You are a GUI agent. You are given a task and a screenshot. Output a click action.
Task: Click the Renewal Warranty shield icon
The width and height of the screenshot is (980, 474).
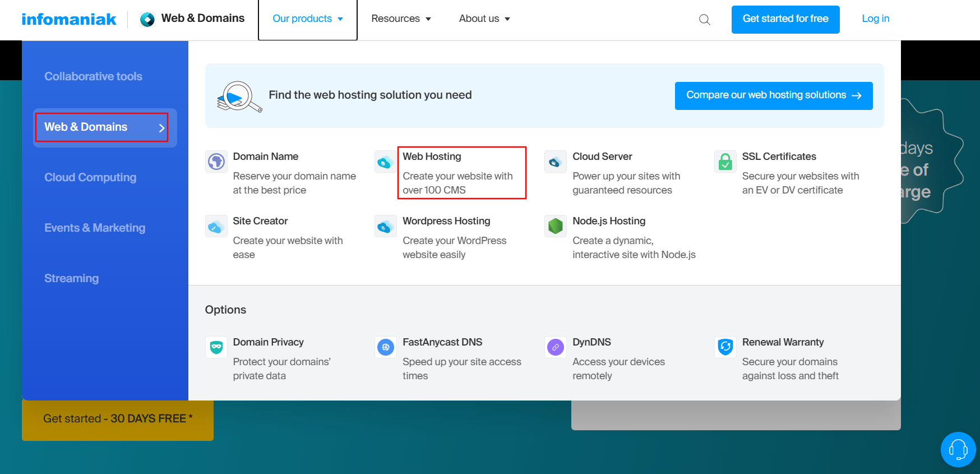725,347
